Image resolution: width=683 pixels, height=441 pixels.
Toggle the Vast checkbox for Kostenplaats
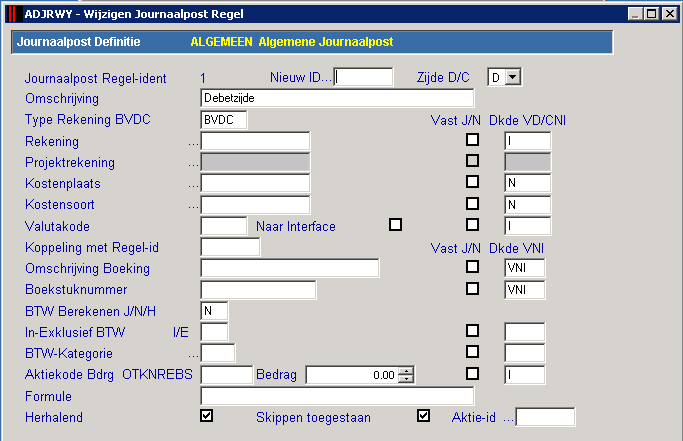click(x=472, y=181)
